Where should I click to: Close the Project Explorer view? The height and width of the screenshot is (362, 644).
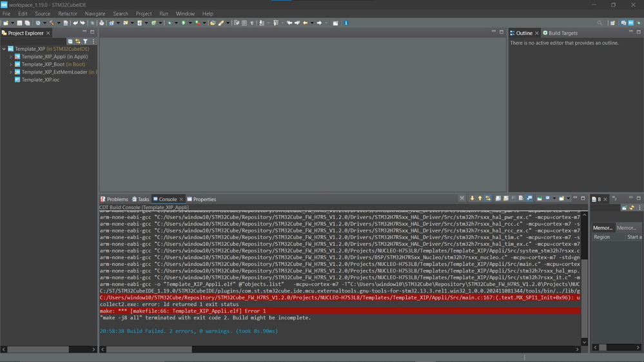(x=48, y=33)
